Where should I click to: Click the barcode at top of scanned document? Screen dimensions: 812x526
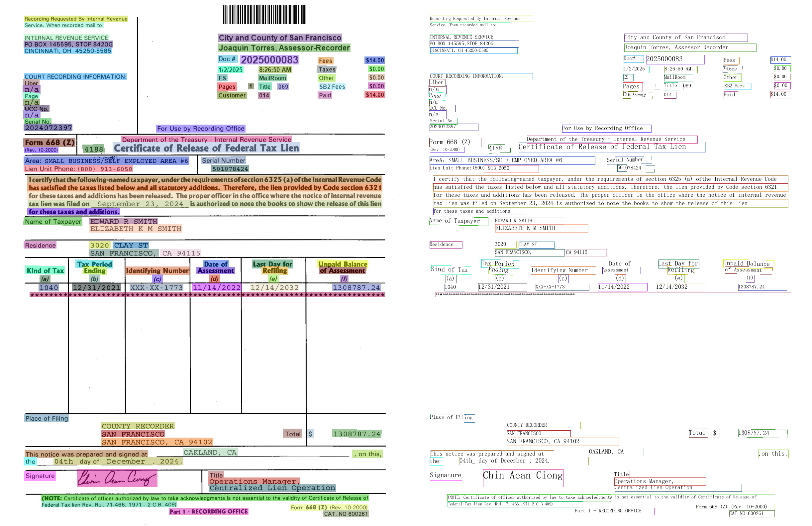click(264, 14)
